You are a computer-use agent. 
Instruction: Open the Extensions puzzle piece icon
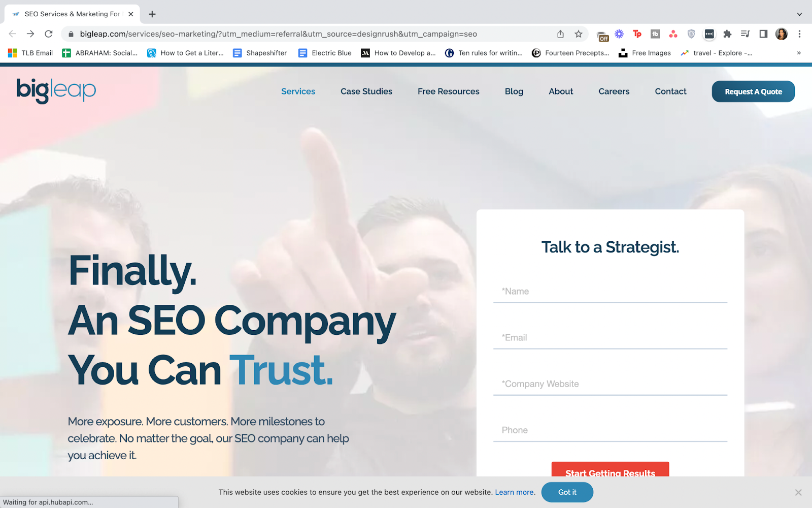(x=727, y=34)
